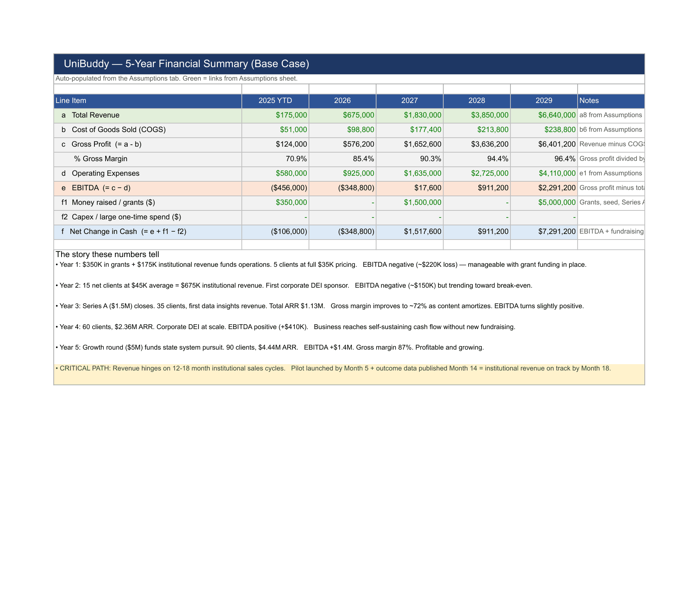
Task: Select the '2025 YTD' column header
Action: point(275,101)
